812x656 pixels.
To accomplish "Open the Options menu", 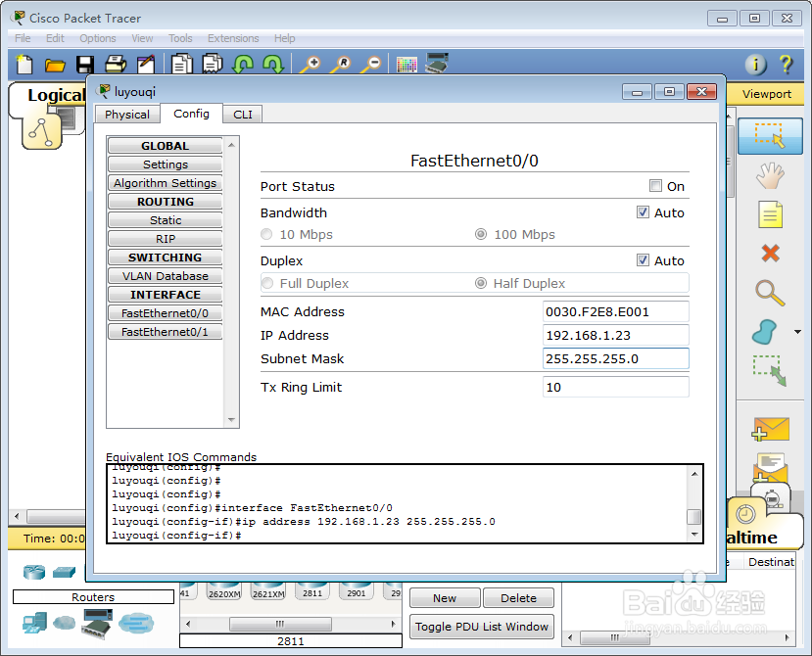I will [97, 38].
